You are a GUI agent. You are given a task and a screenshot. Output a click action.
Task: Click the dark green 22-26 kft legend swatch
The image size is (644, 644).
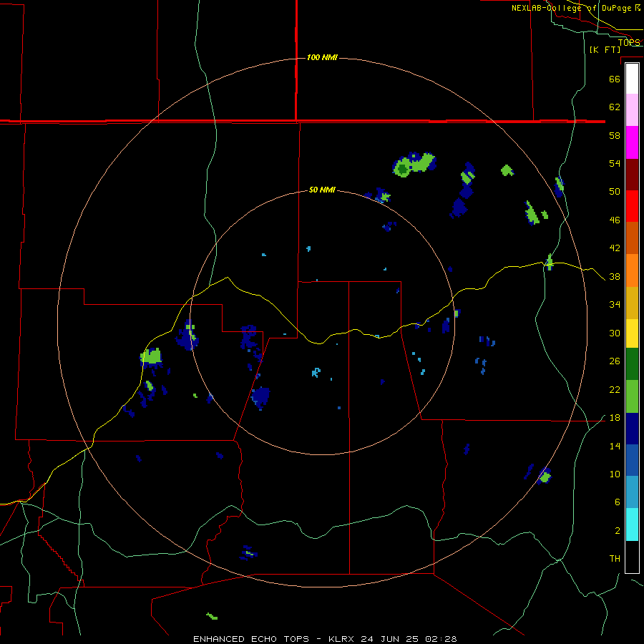click(632, 364)
